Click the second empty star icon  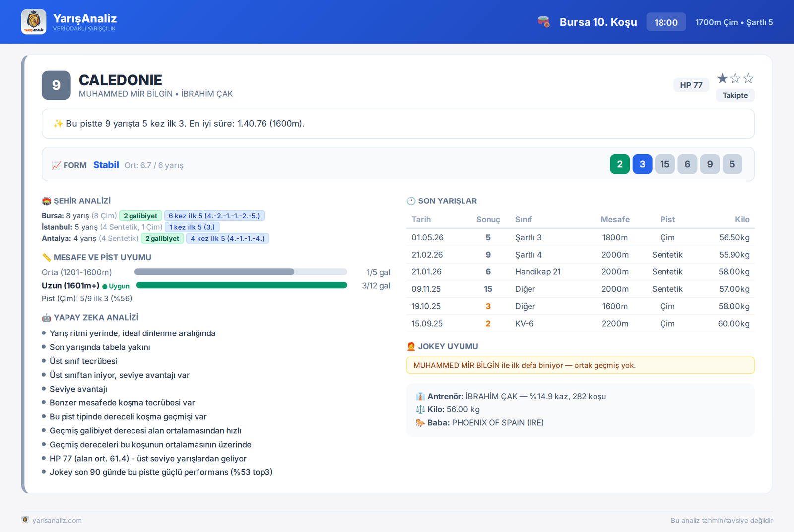(735, 78)
